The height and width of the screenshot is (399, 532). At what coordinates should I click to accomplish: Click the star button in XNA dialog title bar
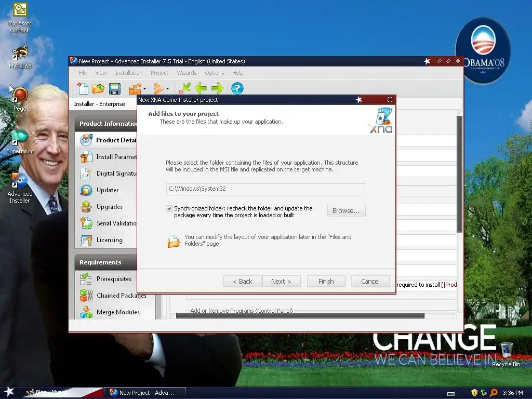tap(359, 99)
